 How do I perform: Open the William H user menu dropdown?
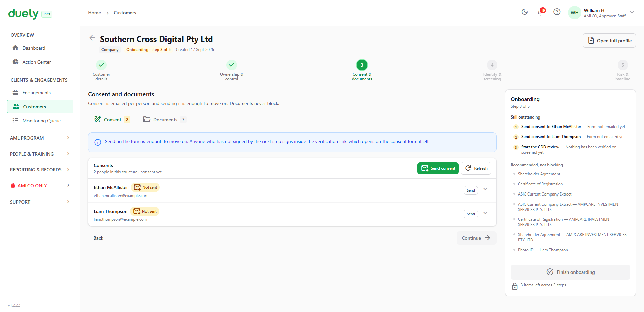coord(632,12)
